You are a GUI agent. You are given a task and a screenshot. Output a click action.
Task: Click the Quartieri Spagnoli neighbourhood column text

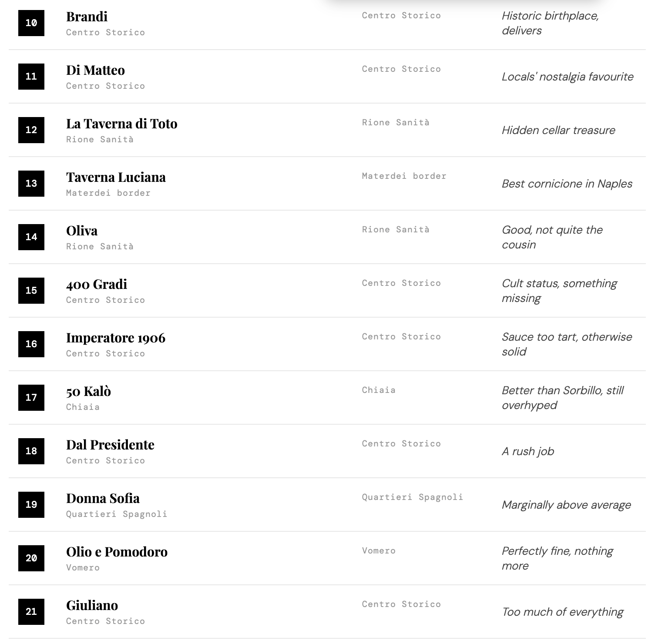[412, 497]
